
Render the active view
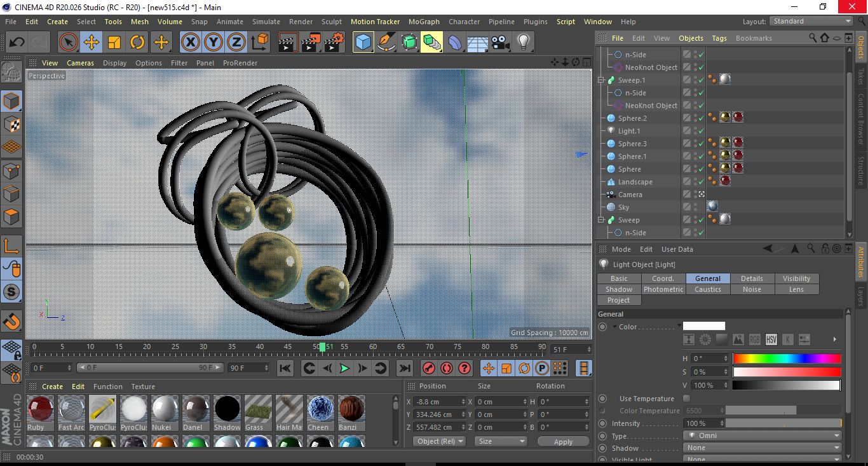pyautogui.click(x=288, y=43)
